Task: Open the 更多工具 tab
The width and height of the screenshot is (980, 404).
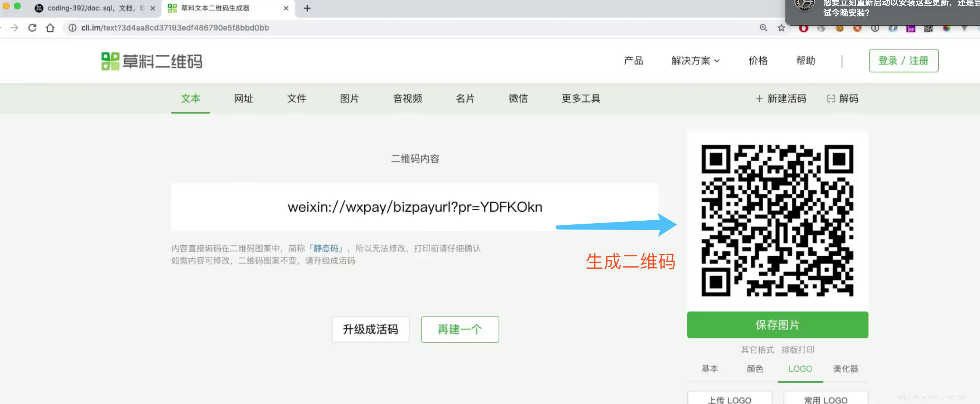Action: 581,98
